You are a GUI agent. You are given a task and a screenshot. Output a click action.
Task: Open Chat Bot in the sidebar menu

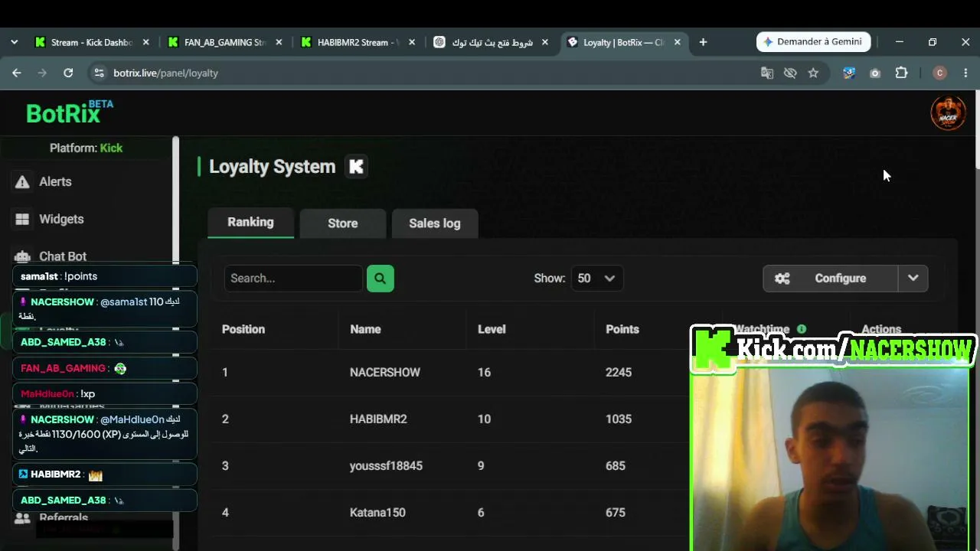[x=63, y=256]
